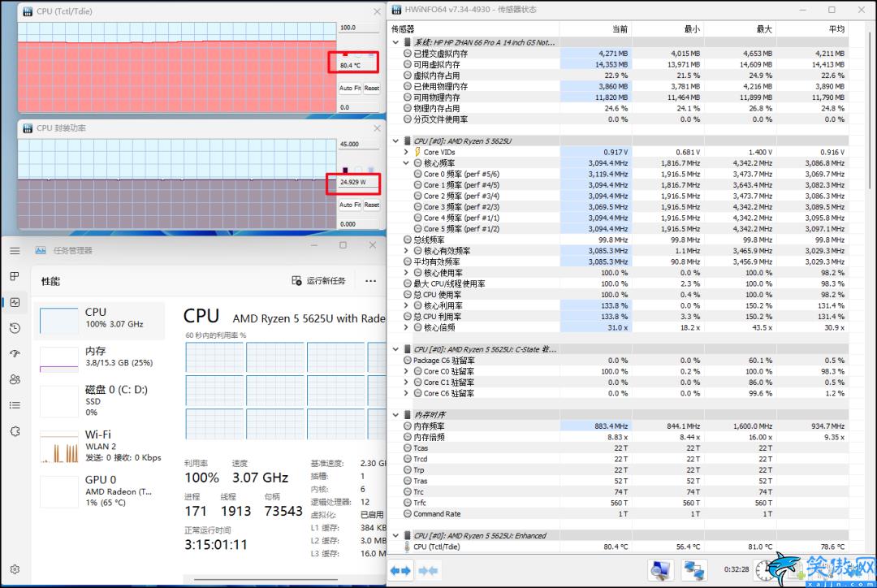Click Reset in CPU (Tctl/Tdie) graph
This screenshot has height=588, width=877.
[372, 88]
